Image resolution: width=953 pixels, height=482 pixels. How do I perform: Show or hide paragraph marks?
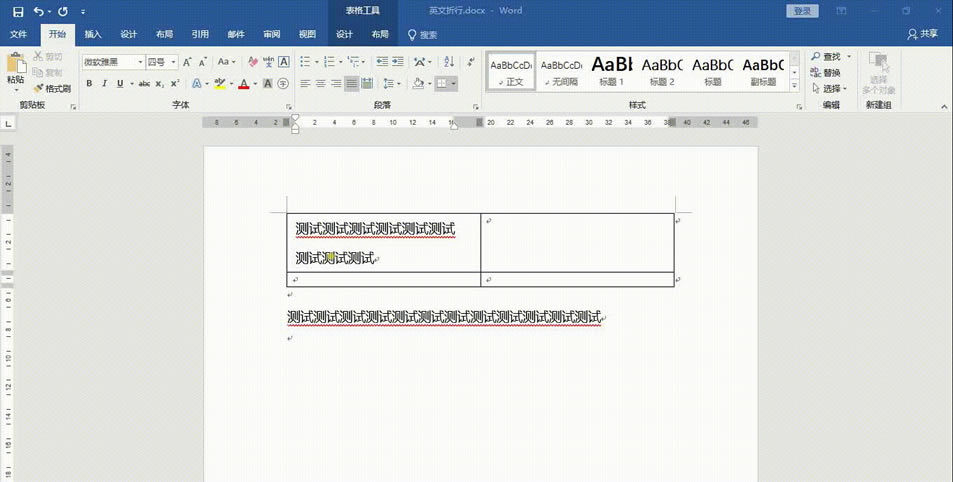click(x=471, y=62)
